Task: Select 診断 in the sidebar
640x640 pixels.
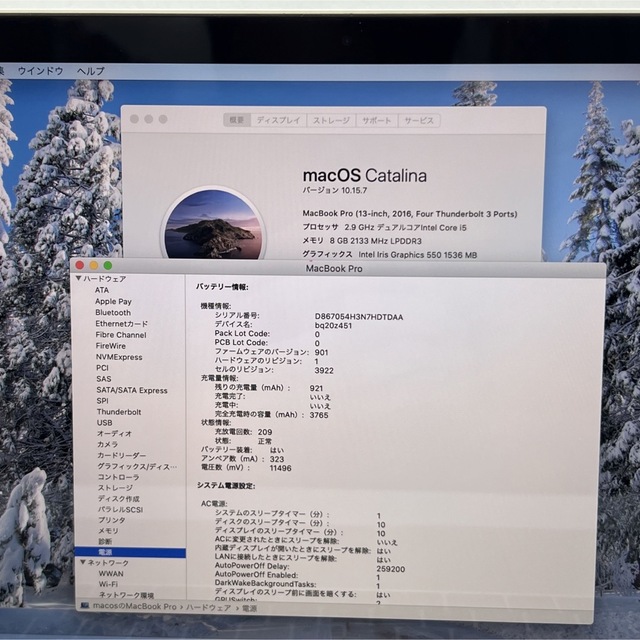Action: 105,541
